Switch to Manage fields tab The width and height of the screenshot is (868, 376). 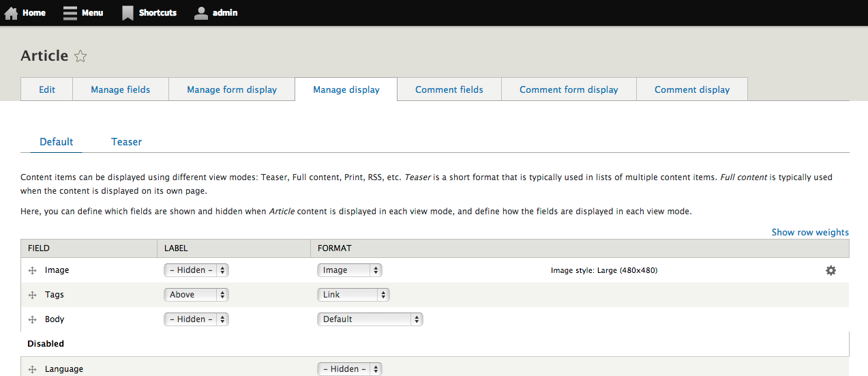[x=120, y=89]
